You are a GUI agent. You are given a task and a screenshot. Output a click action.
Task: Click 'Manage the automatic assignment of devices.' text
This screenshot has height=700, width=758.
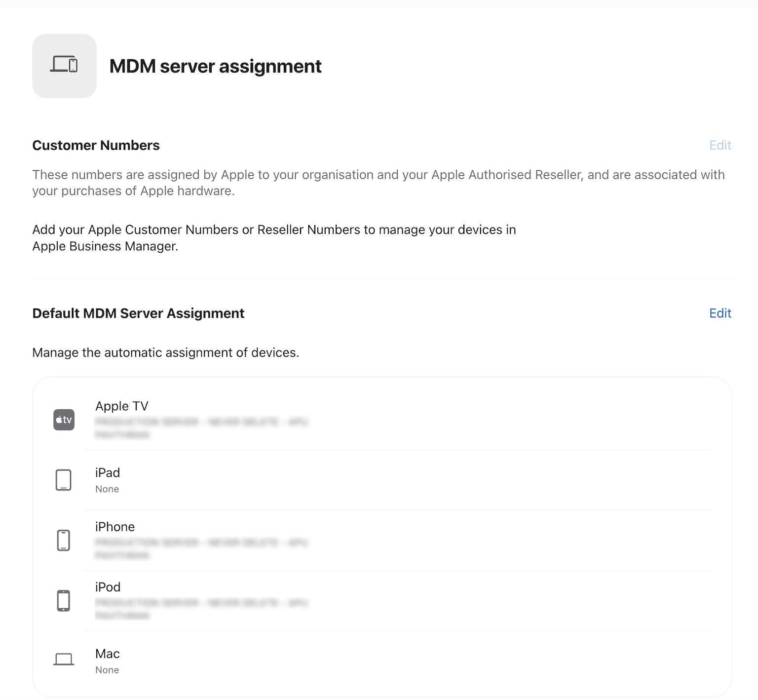[166, 352]
